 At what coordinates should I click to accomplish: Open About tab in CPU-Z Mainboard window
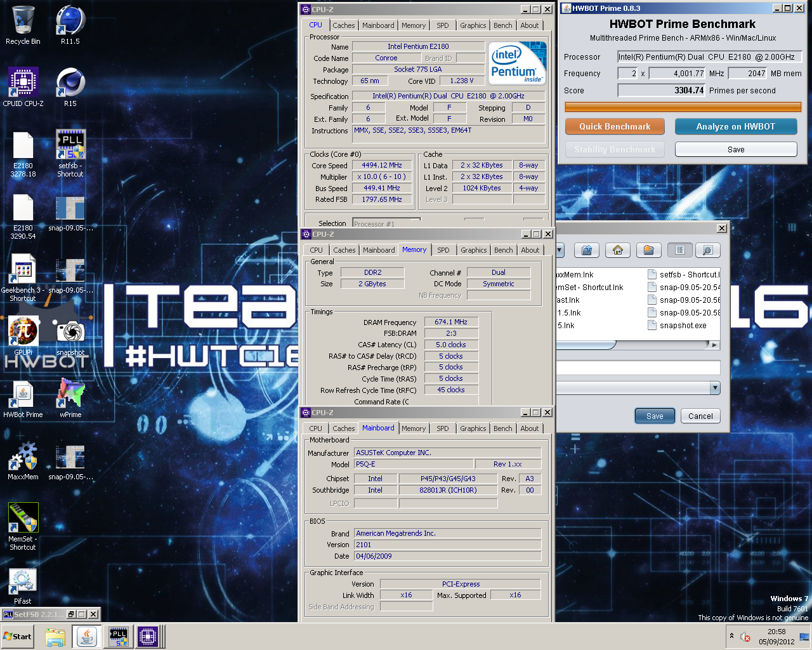click(x=530, y=428)
